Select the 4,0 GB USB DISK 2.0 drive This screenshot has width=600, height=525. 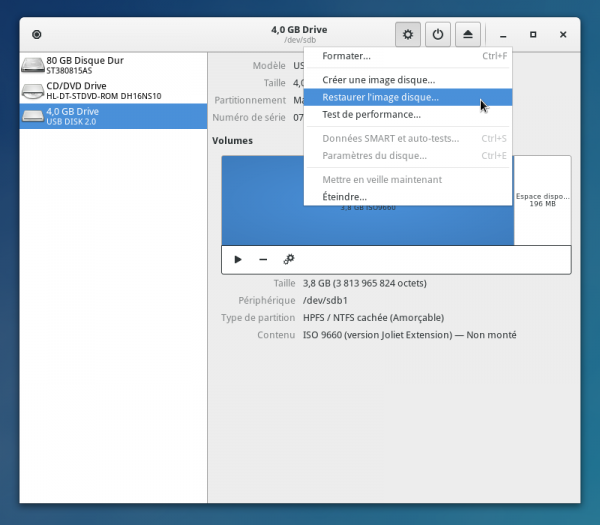click(x=112, y=116)
